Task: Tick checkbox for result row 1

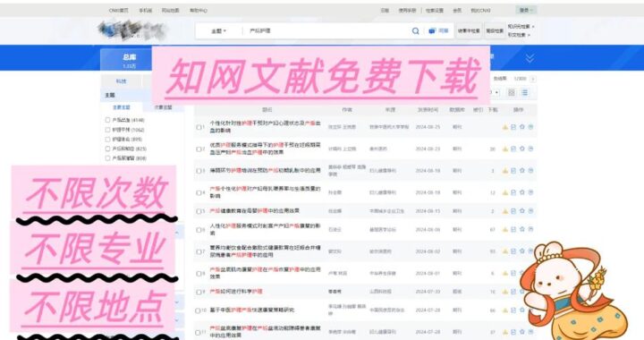Action: 199,127
